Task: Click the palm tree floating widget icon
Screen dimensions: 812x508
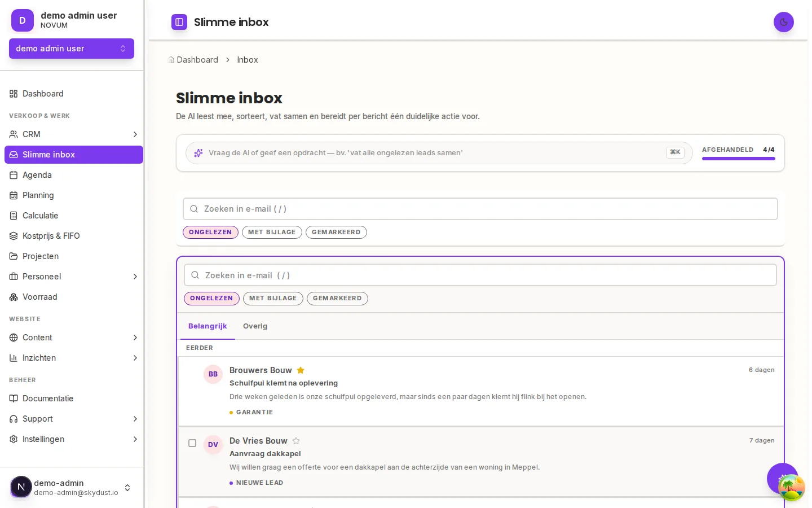Action: [792, 488]
